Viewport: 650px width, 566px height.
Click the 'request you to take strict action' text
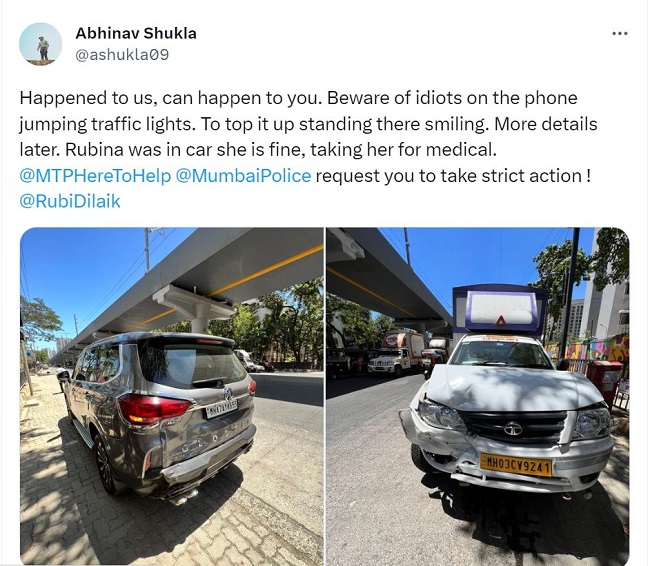click(x=453, y=176)
